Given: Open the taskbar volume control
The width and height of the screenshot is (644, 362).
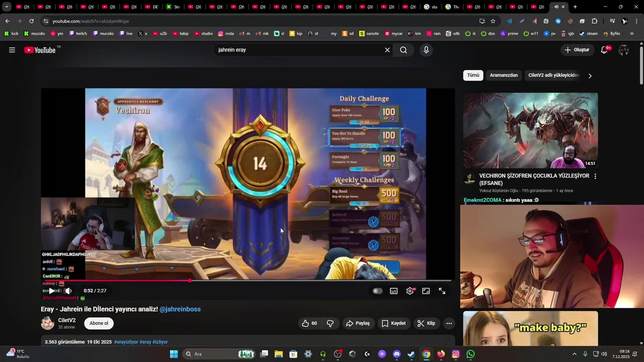Looking at the screenshot, I should (604, 354).
